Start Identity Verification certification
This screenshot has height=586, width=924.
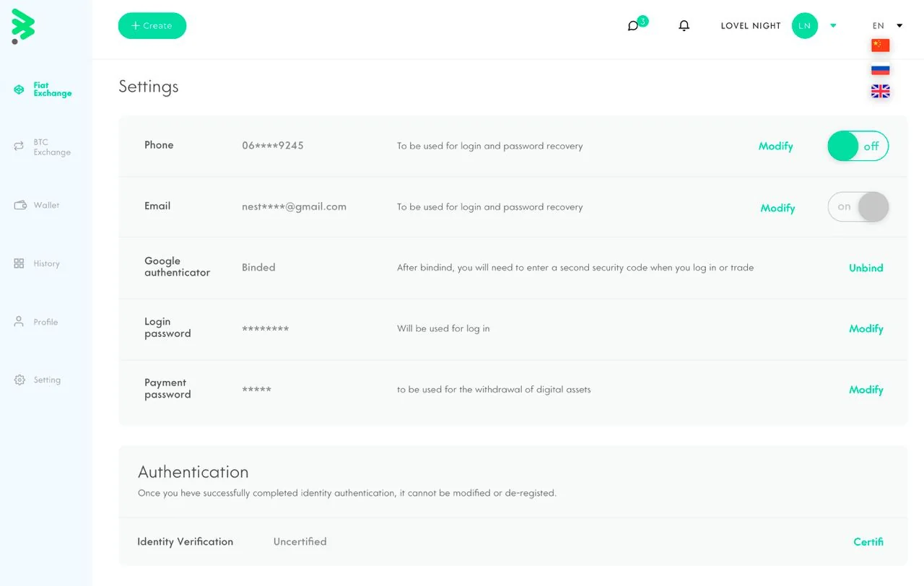(x=868, y=542)
